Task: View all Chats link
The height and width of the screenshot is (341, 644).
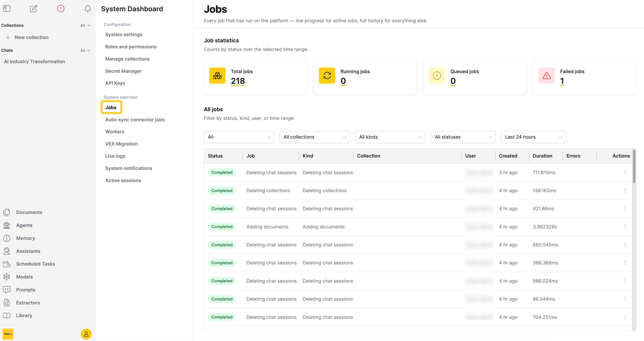Action: tap(85, 50)
